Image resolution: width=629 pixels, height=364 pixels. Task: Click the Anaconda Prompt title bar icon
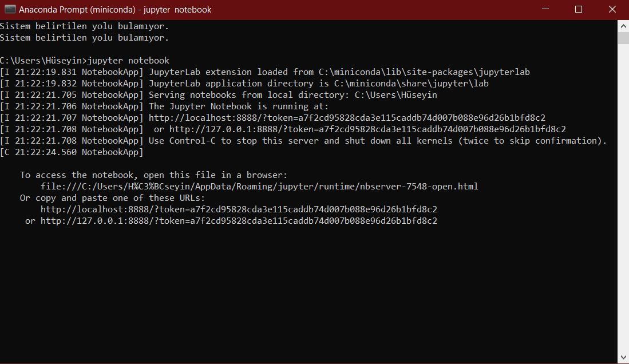pyautogui.click(x=10, y=9)
